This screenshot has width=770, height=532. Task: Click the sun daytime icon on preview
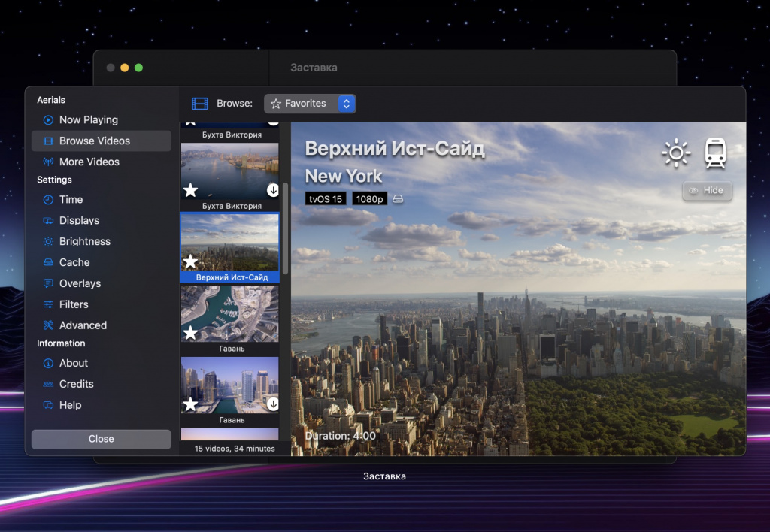point(676,153)
